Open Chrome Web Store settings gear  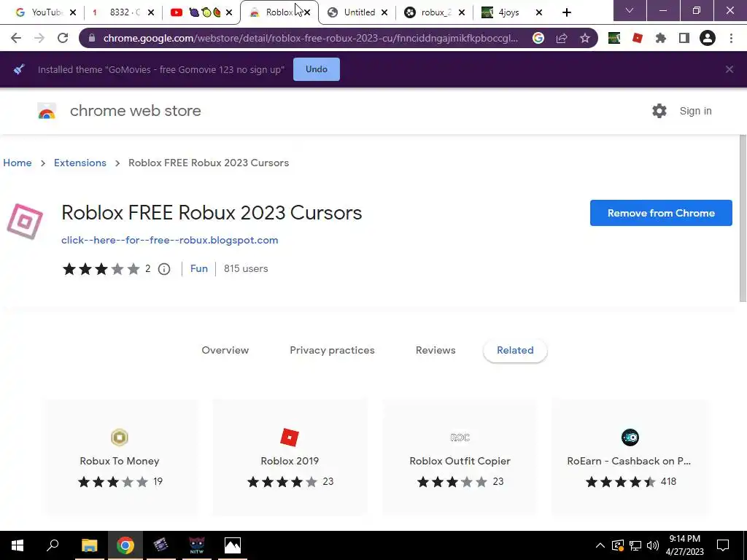tap(659, 111)
